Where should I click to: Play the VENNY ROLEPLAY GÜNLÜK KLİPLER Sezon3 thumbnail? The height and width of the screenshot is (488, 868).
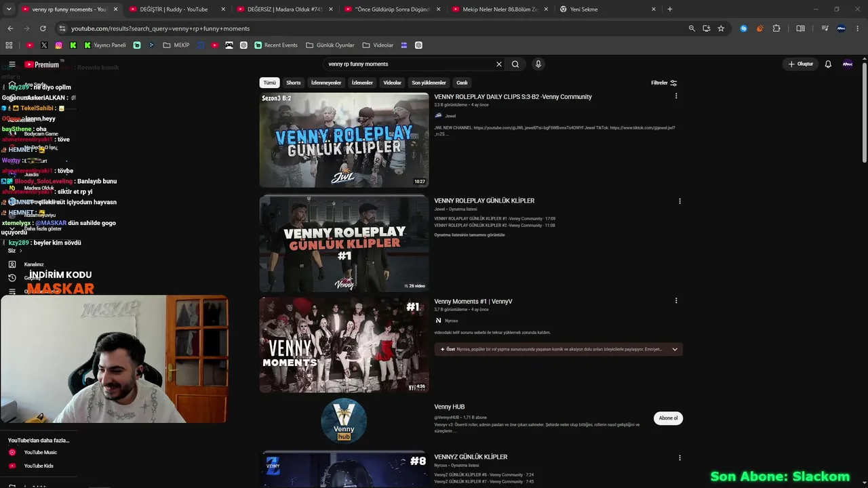pyautogui.click(x=344, y=140)
